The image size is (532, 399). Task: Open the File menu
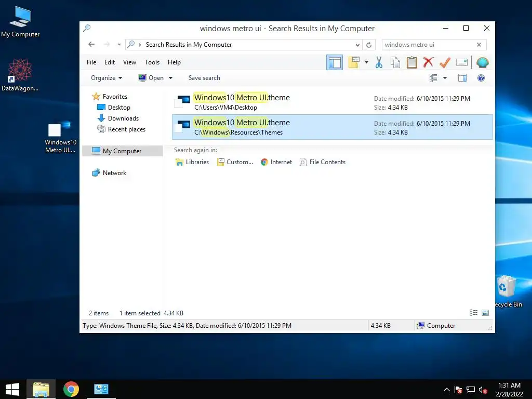tap(91, 62)
